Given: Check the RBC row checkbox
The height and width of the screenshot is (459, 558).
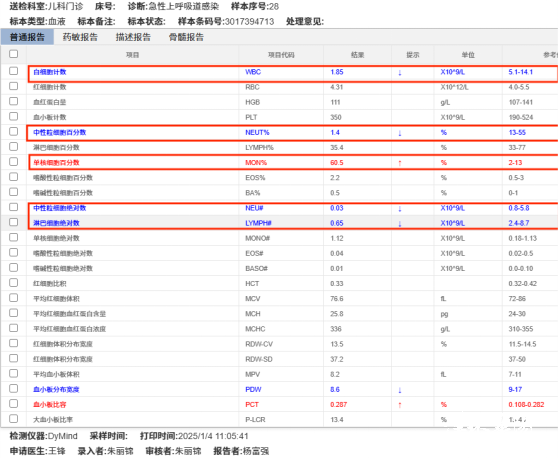Looking at the screenshot, I should click(x=14, y=86).
